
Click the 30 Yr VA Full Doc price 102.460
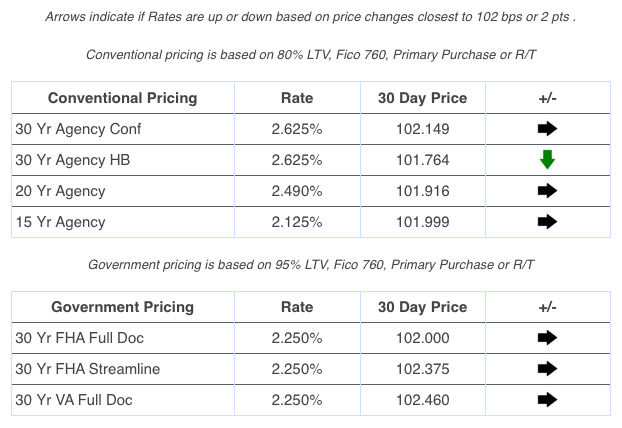pos(422,400)
